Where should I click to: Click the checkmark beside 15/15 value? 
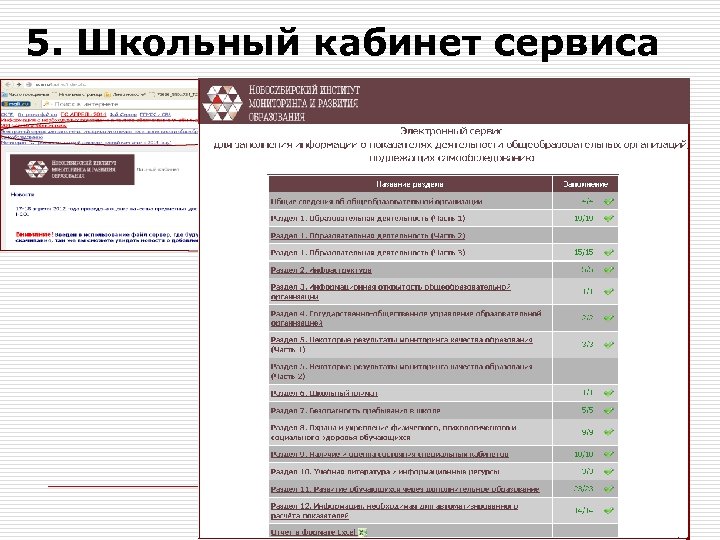tap(608, 253)
